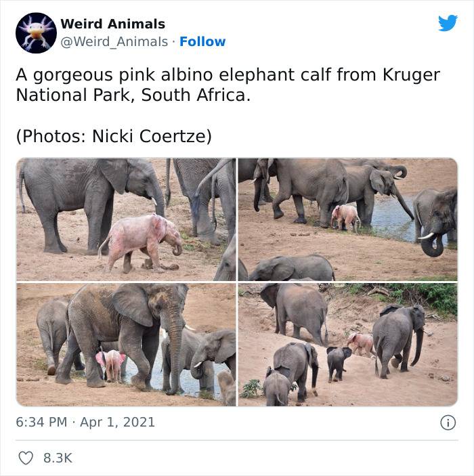
Task: Open top-left photo of pink calf walking
Action: click(x=126, y=219)
